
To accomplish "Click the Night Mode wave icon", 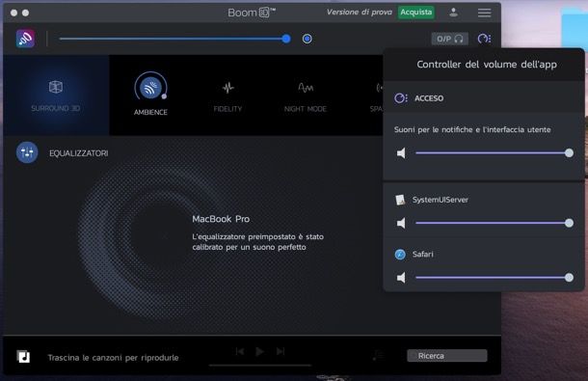I will click(306, 88).
